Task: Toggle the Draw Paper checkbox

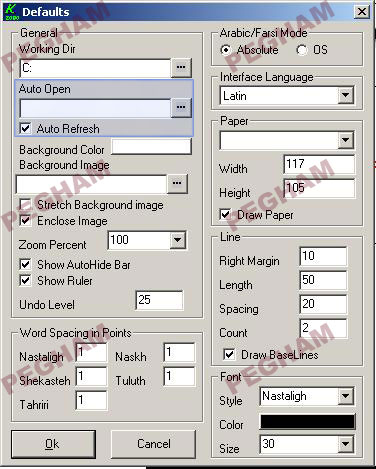Action: 225,215
